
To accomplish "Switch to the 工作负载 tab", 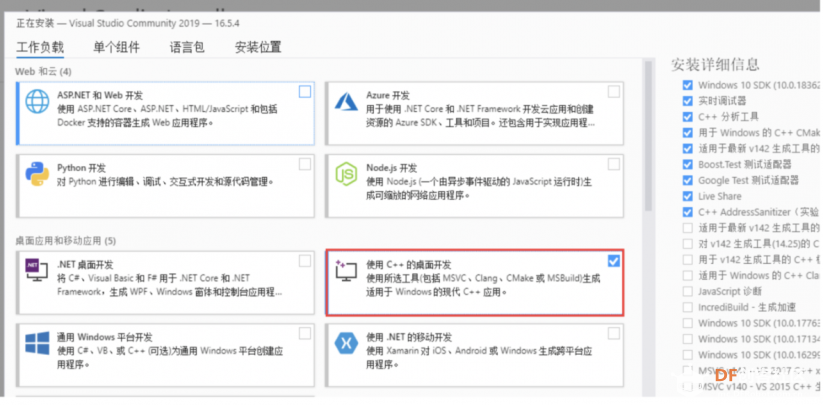I will click(x=40, y=47).
